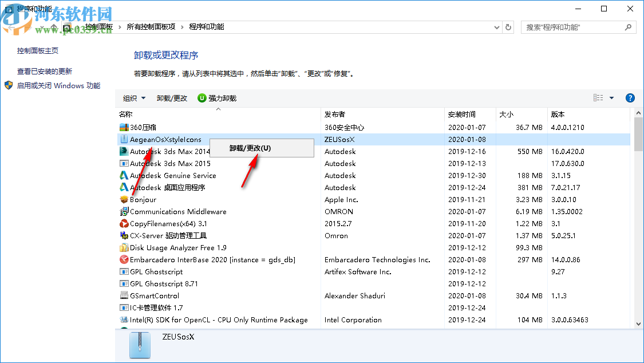
Task: Click the 360压缩 application icon
Action: pos(123,127)
